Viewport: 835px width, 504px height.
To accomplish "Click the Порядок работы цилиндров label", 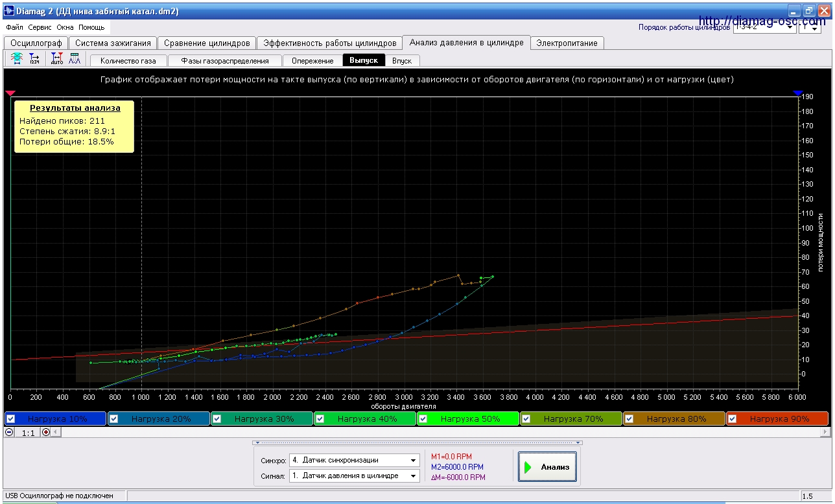I will [x=684, y=28].
